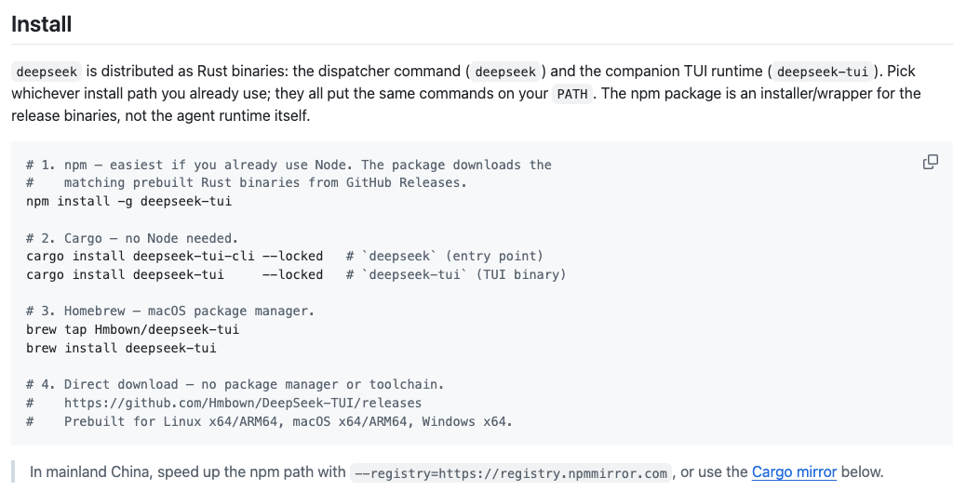Click the GitHub releases URL in code block
This screenshot has width=980, height=491.
243,403
